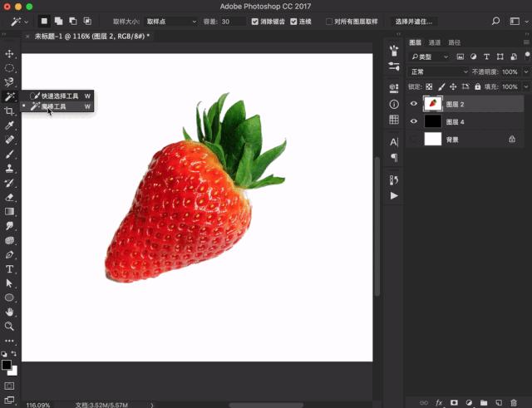Open the 取样点 sample size dropdown

point(170,22)
